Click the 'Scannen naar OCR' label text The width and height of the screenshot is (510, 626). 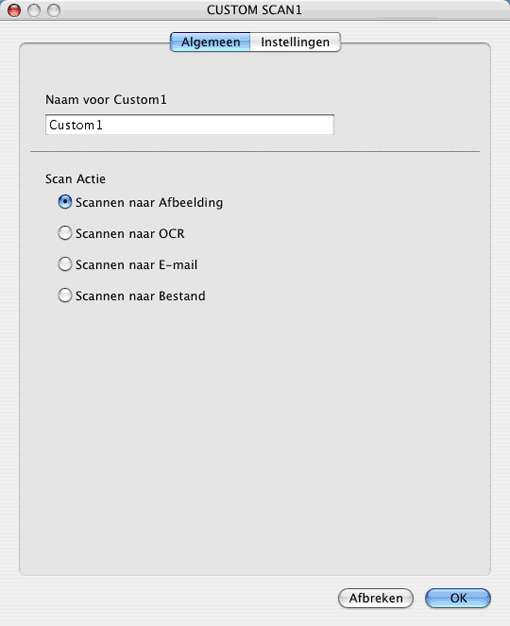point(130,234)
